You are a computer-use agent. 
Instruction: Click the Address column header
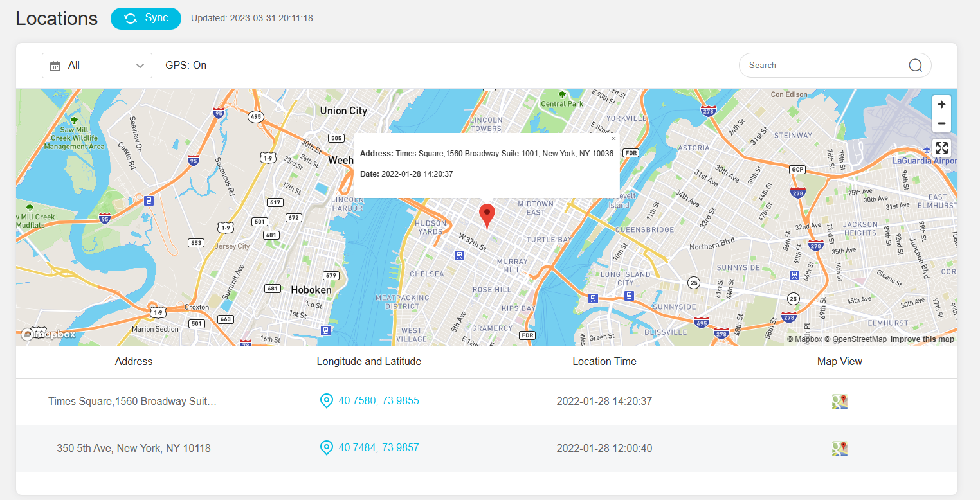click(x=134, y=362)
